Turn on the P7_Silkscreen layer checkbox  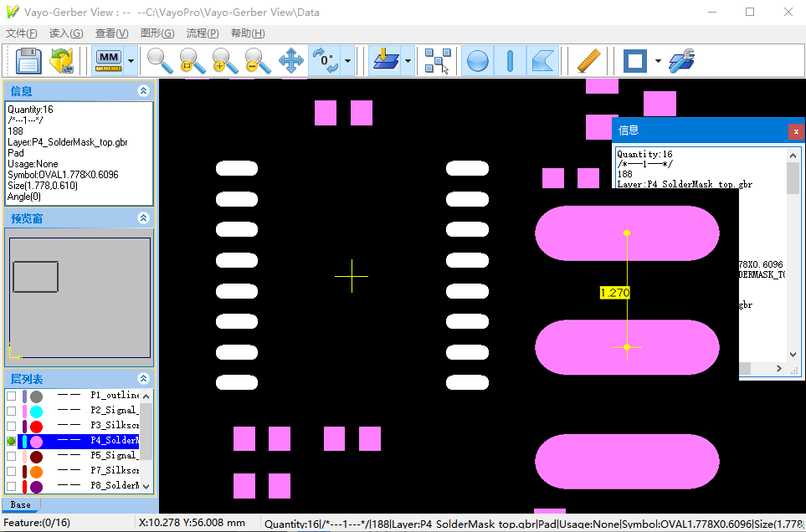(x=11, y=471)
